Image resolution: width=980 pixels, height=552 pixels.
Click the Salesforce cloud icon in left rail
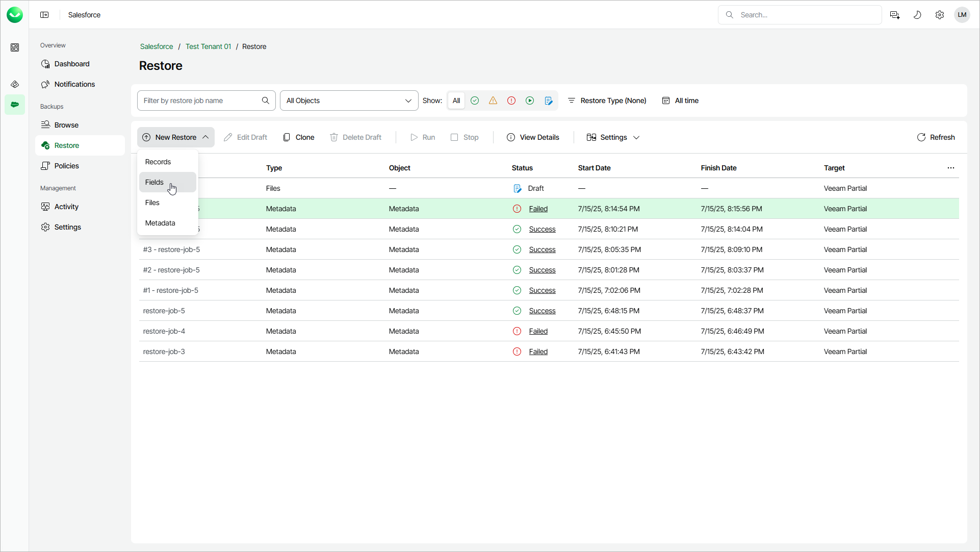(15, 105)
